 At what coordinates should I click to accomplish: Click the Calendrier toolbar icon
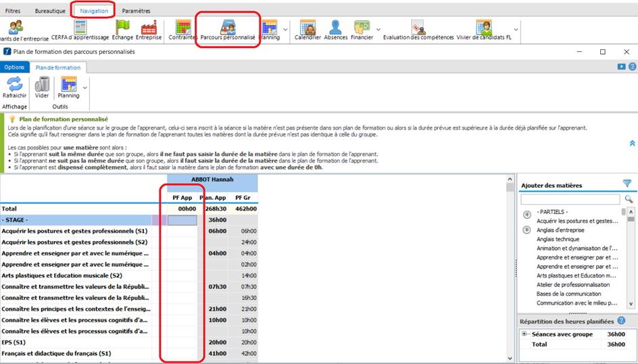pyautogui.click(x=308, y=29)
